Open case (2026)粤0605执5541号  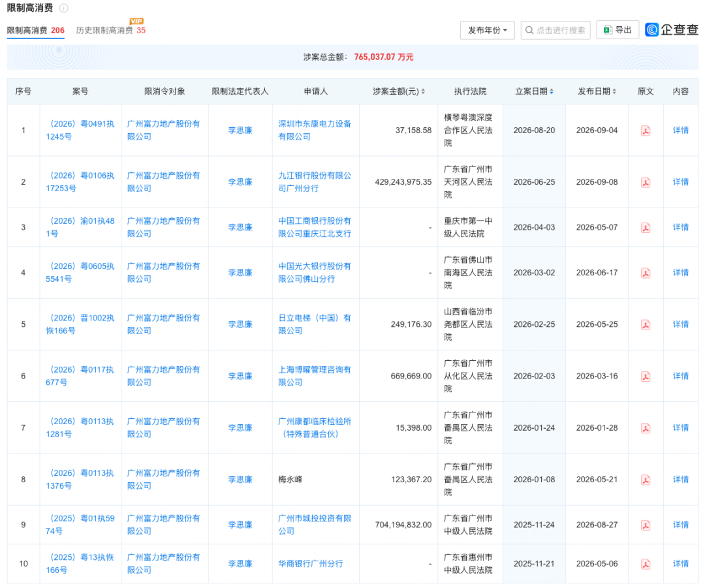[x=80, y=273]
